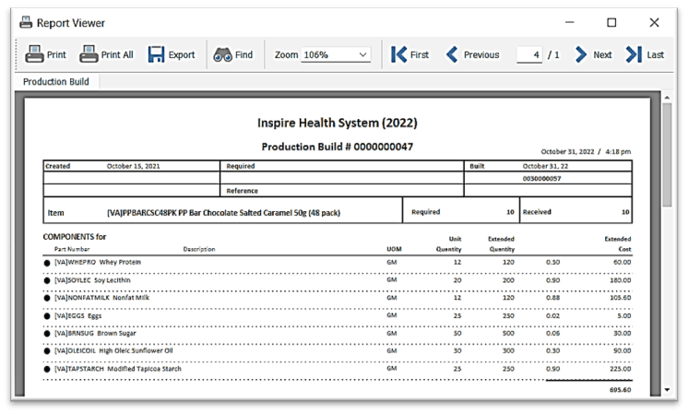Click the Next page chevron icon
This screenshot has height=414, width=688.
pos(580,55)
